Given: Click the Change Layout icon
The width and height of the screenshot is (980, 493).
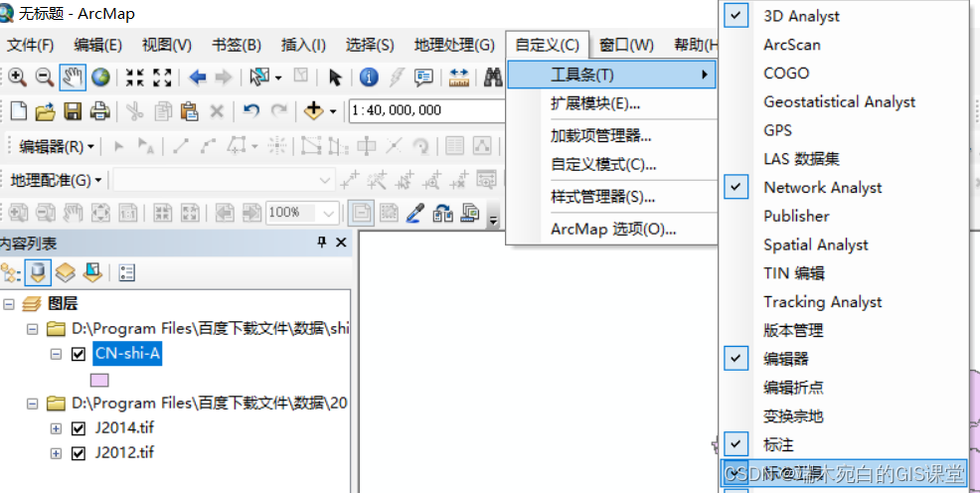Looking at the screenshot, I should pyautogui.click(x=443, y=213).
